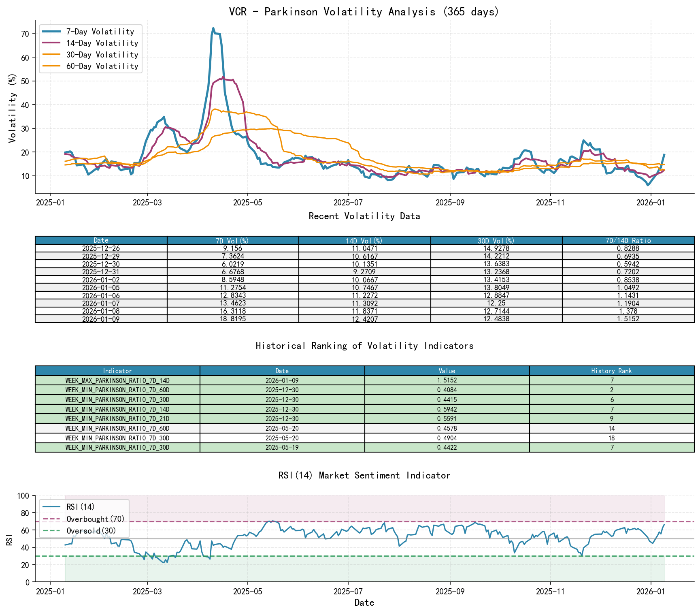Open the Date column header menu
This screenshot has width=700, height=613.
click(x=101, y=240)
